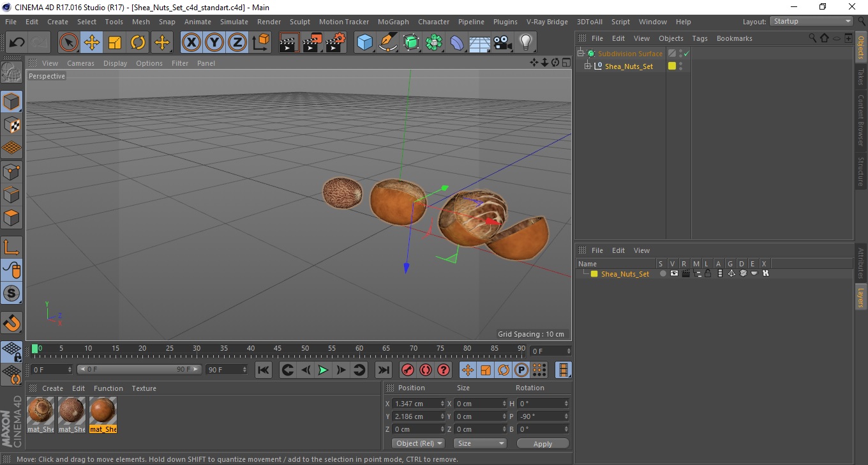The width and height of the screenshot is (868, 465).
Task: Render to Picture Viewer
Action: pos(312,43)
